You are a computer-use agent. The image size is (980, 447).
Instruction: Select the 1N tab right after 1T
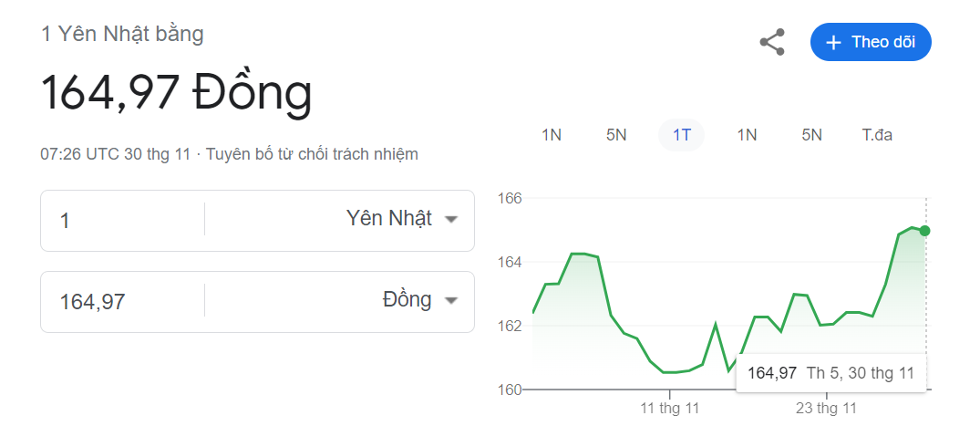pyautogui.click(x=747, y=135)
